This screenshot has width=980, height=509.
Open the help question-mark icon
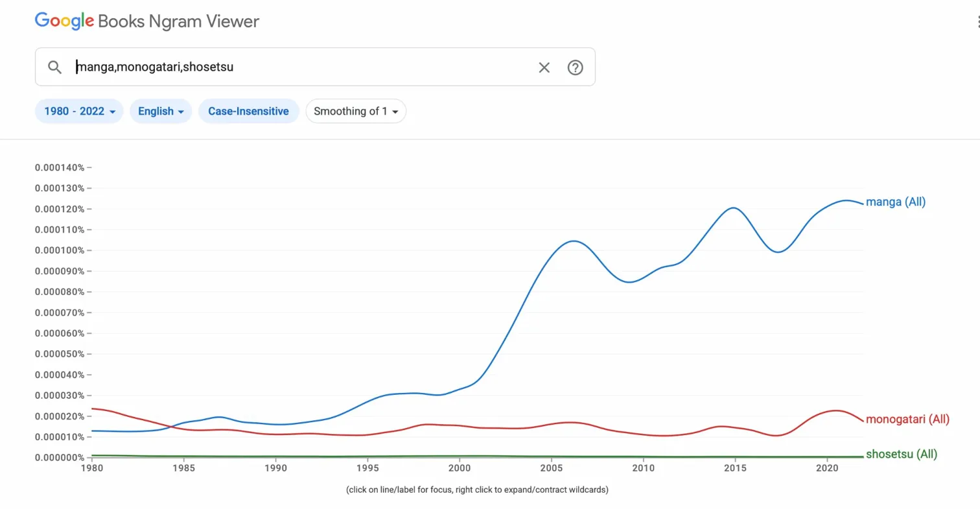[575, 67]
